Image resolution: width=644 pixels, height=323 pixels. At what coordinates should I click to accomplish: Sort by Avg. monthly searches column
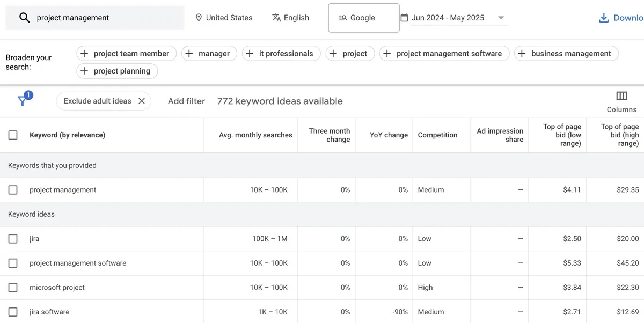coord(255,135)
